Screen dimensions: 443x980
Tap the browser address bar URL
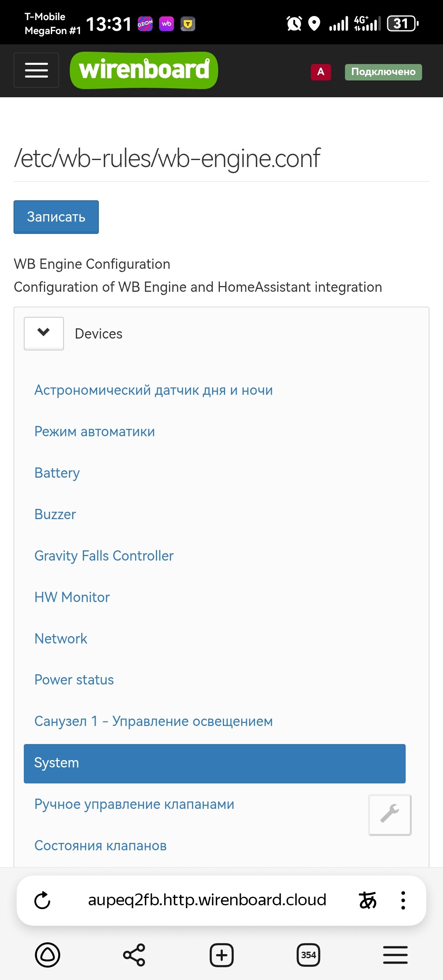pos(207,900)
